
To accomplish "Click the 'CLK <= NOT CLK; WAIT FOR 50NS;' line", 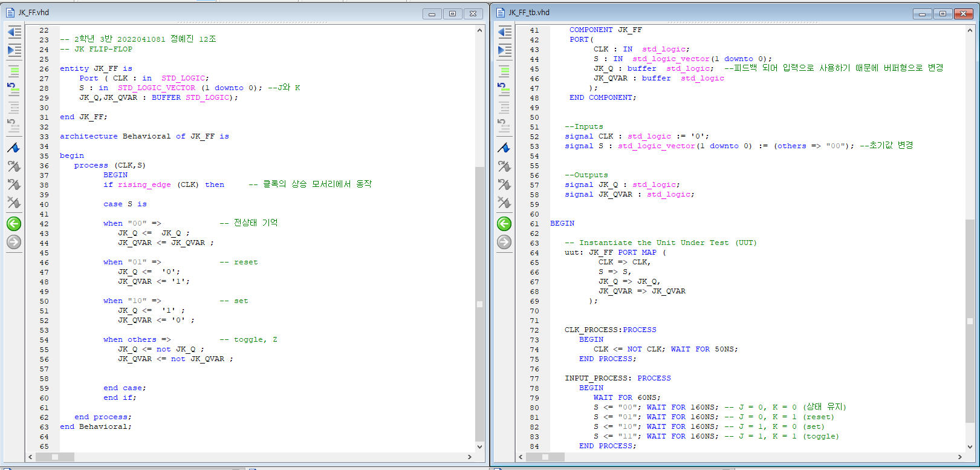I will pyautogui.click(x=666, y=350).
